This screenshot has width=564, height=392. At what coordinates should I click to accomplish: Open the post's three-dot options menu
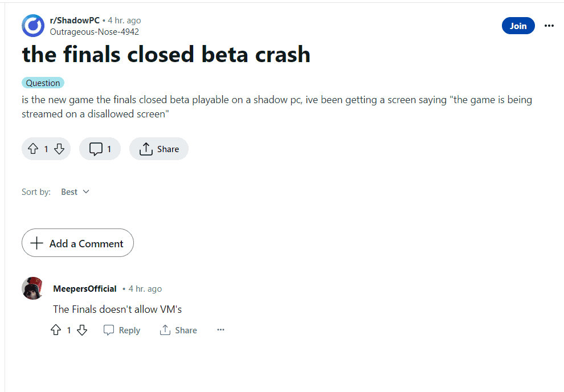549,26
